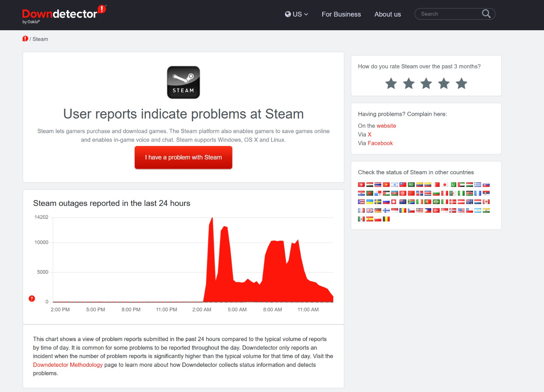Focus the Search input field
This screenshot has width=544, height=392.
(449, 14)
